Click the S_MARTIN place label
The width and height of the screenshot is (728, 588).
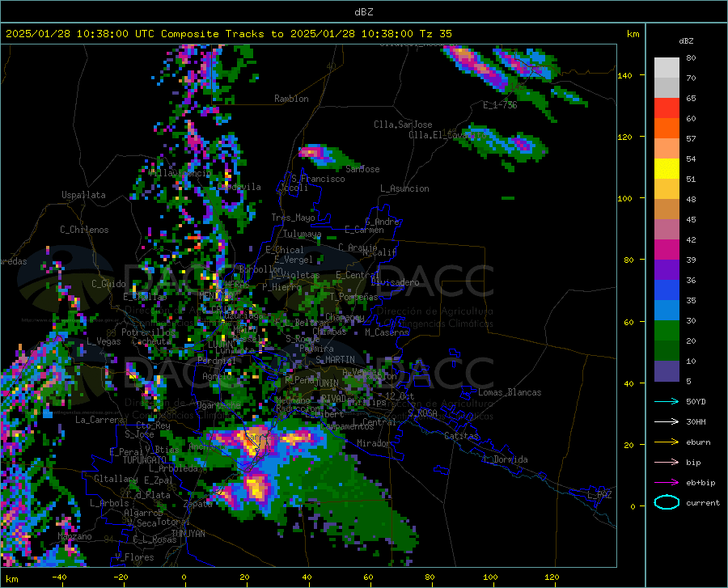coord(335,360)
